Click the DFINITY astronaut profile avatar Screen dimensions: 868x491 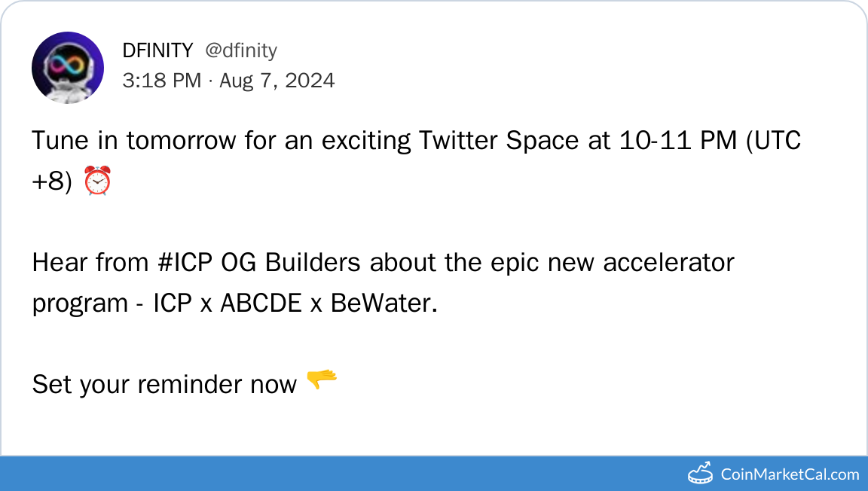coord(68,68)
